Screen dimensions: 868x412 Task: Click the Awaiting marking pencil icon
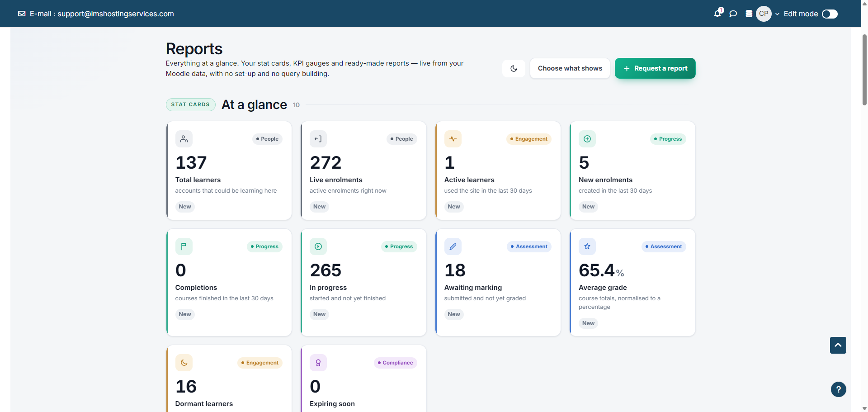point(453,246)
